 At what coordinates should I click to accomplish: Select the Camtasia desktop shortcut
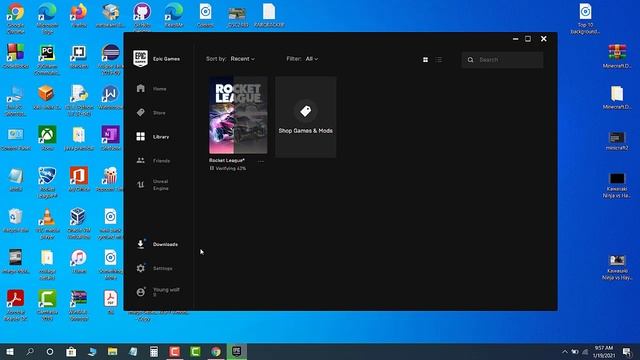coord(47,305)
